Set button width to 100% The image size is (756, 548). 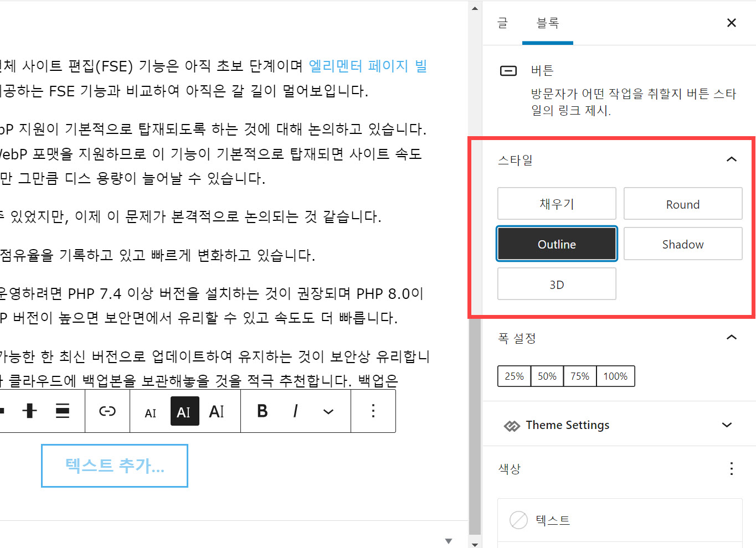[615, 376]
